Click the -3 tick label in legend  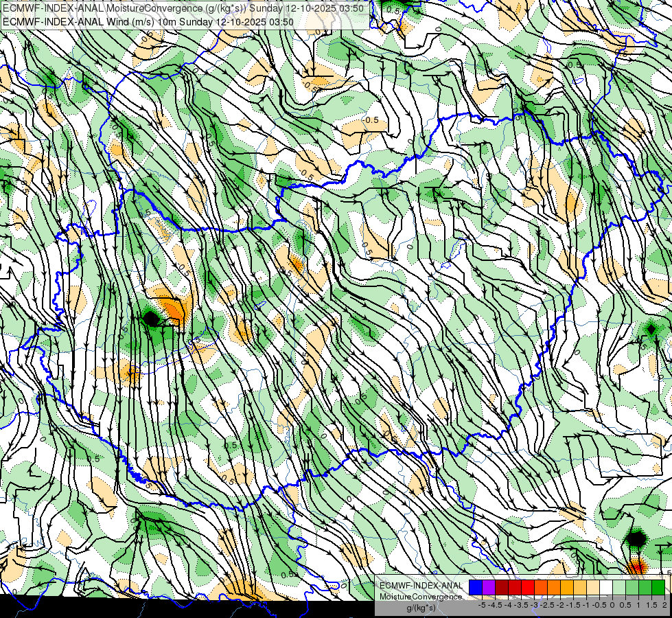coord(535,605)
